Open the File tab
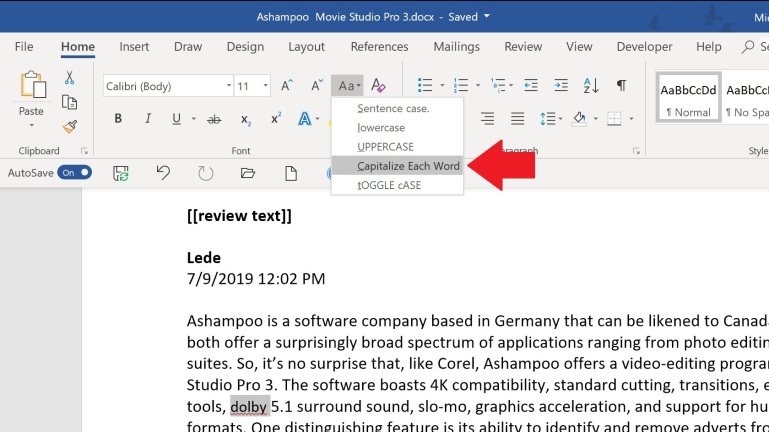The image size is (769, 432). (24, 47)
